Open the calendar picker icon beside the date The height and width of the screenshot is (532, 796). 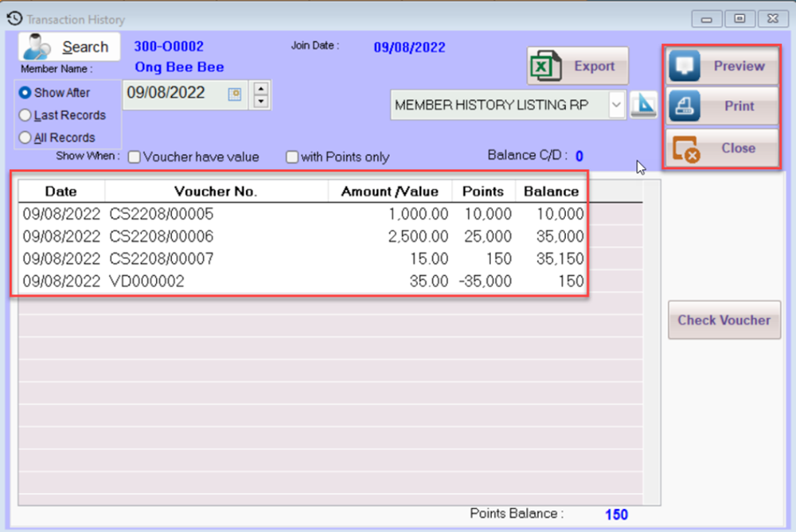(234, 94)
